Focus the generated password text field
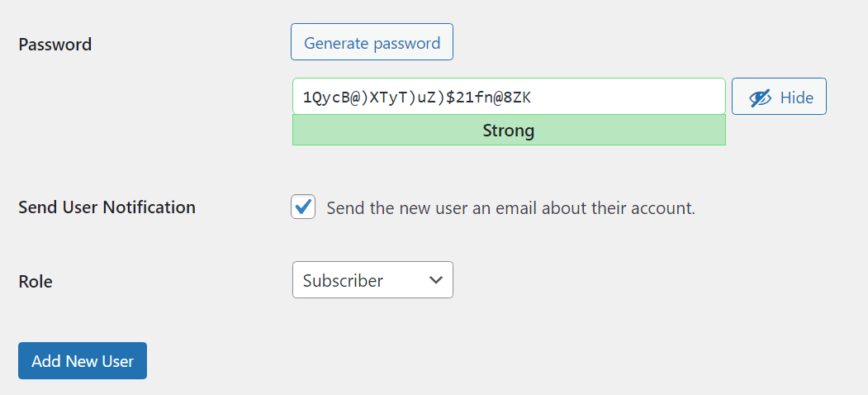This screenshot has width=868, height=395. tap(509, 97)
